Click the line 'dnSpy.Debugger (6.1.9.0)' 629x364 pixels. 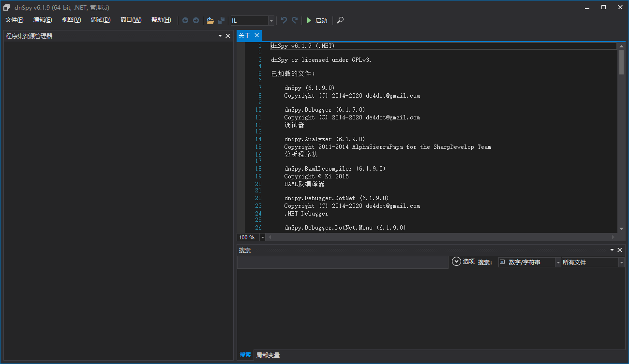pyautogui.click(x=325, y=110)
